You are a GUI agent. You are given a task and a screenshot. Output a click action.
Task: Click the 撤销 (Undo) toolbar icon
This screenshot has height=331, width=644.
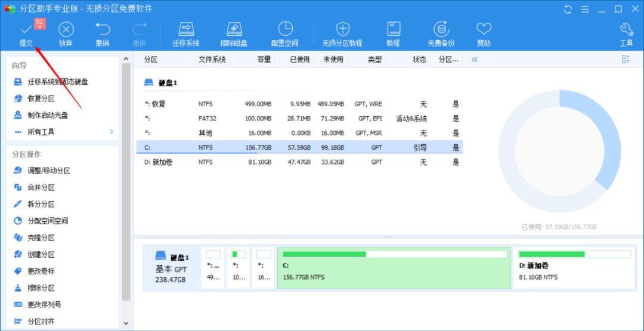point(103,34)
